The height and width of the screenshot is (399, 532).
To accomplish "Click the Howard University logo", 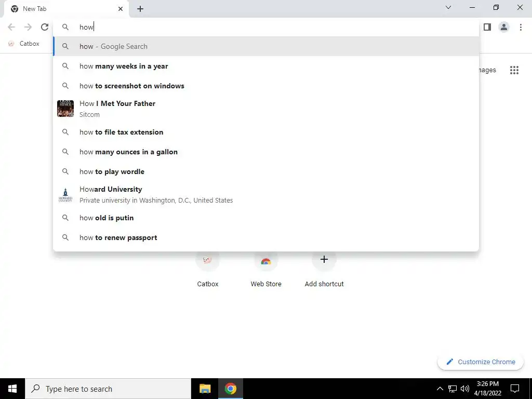I will [x=65, y=195].
